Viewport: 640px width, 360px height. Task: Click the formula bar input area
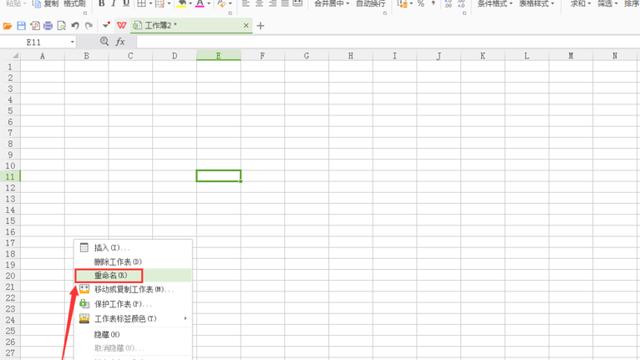388,42
